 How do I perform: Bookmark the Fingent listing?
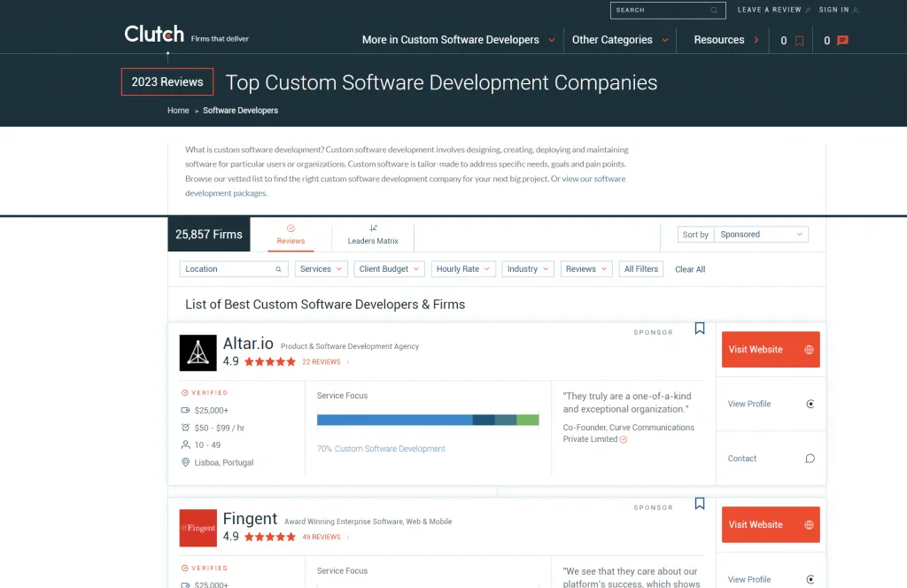(x=700, y=504)
